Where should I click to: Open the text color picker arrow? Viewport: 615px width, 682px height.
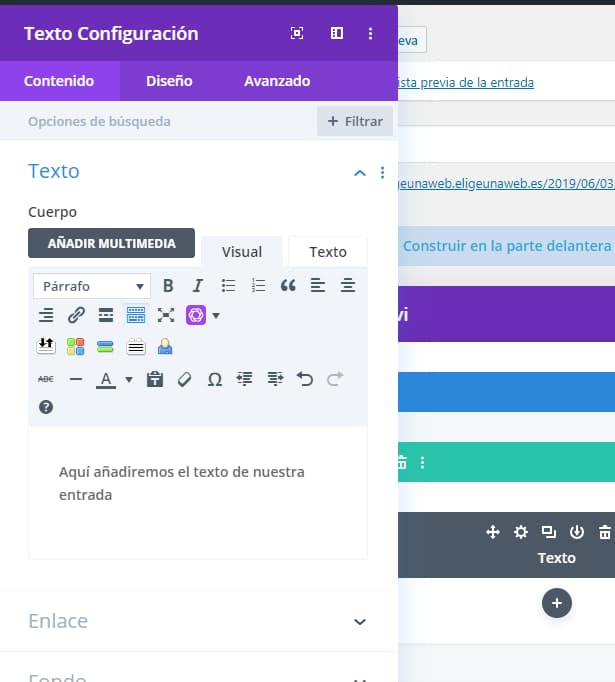129,380
